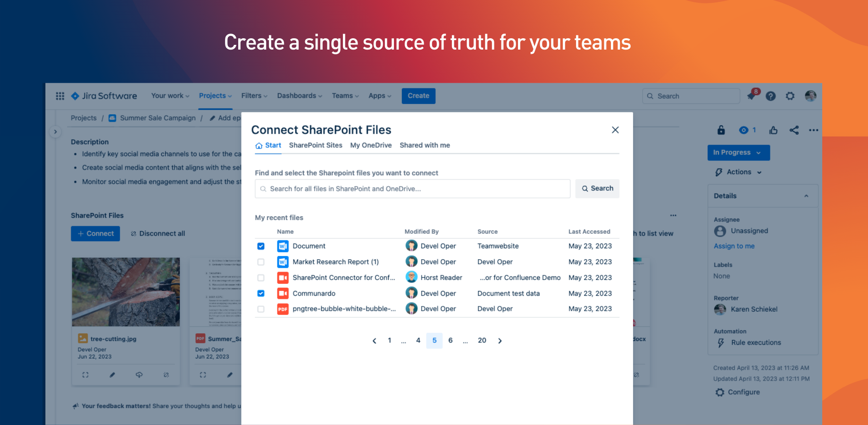
Task: Open the Dashboards dropdown
Action: [300, 96]
